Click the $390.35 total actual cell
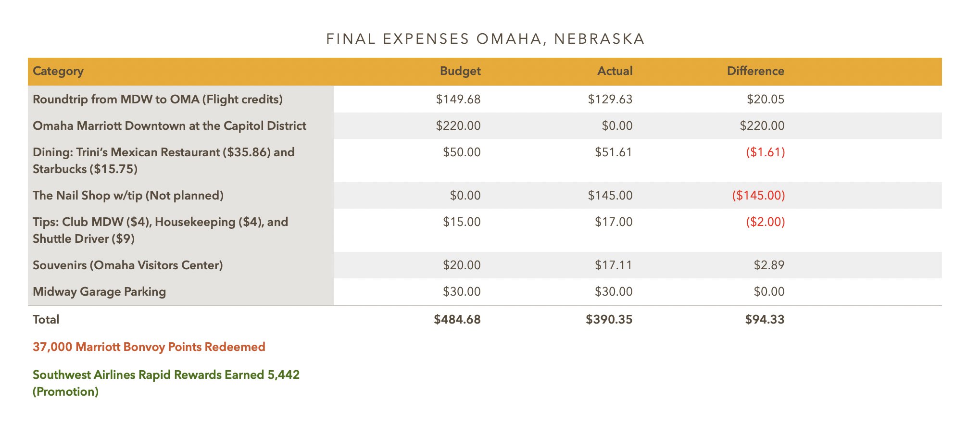 coord(609,320)
